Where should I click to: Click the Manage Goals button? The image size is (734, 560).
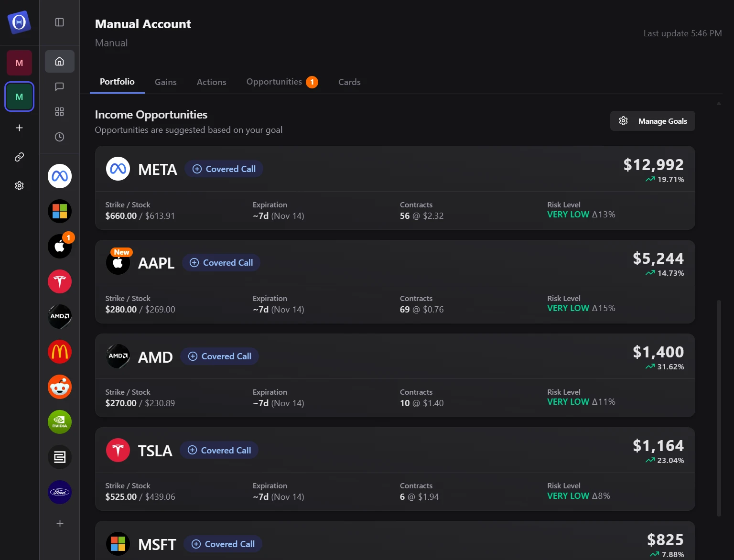652,121
